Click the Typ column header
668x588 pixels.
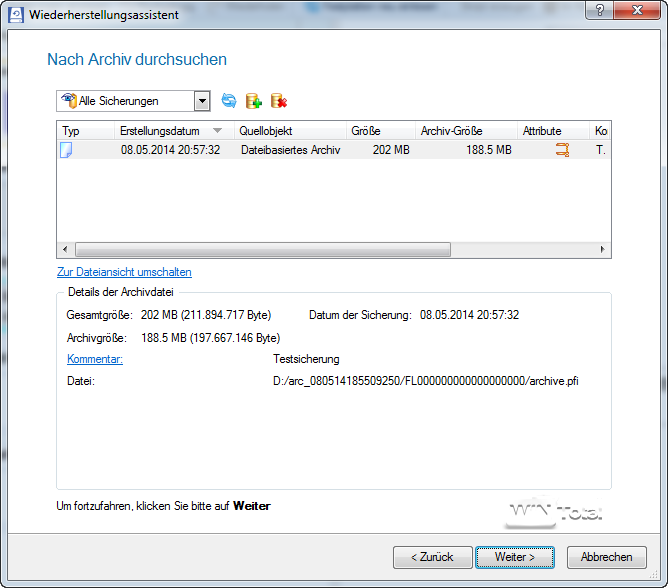coord(85,131)
